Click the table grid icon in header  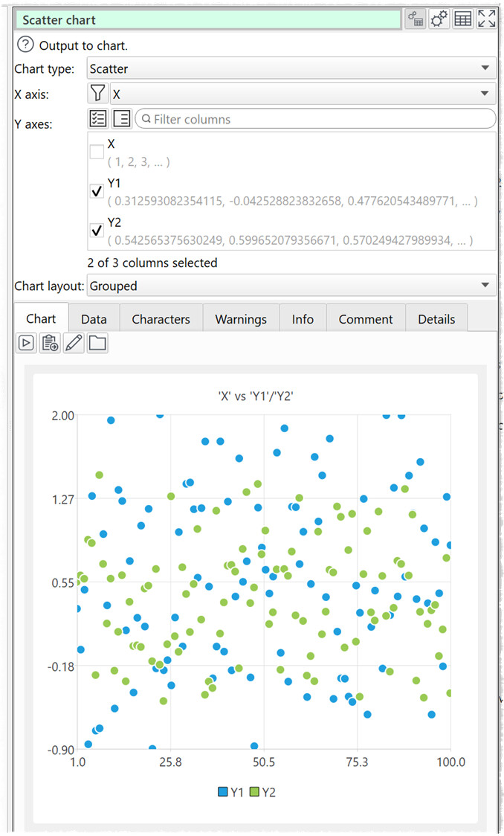tap(463, 20)
